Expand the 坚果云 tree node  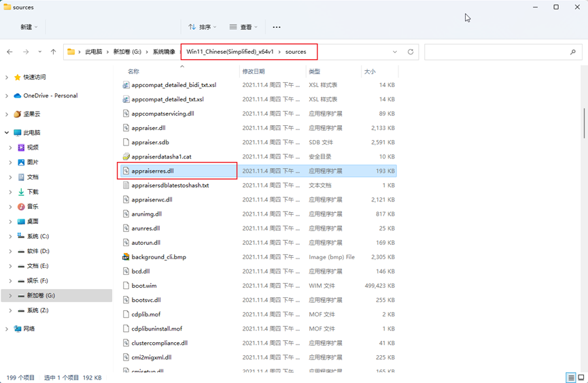[6, 114]
